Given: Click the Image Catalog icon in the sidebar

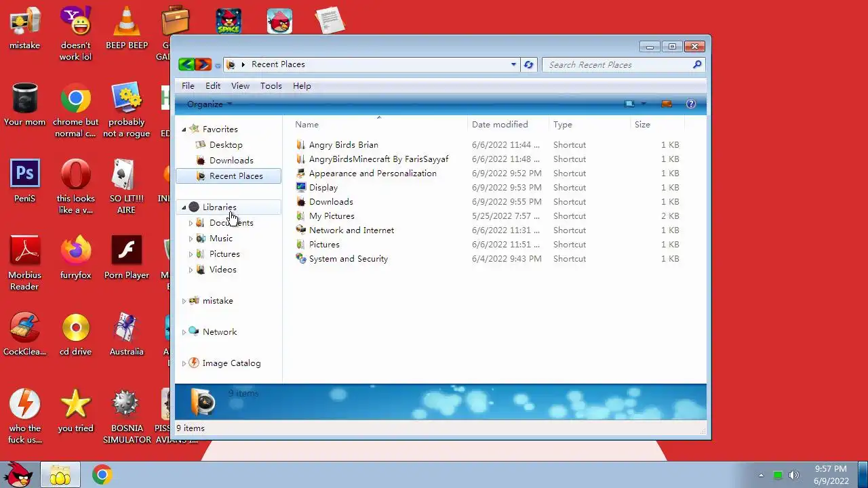Looking at the screenshot, I should point(194,363).
